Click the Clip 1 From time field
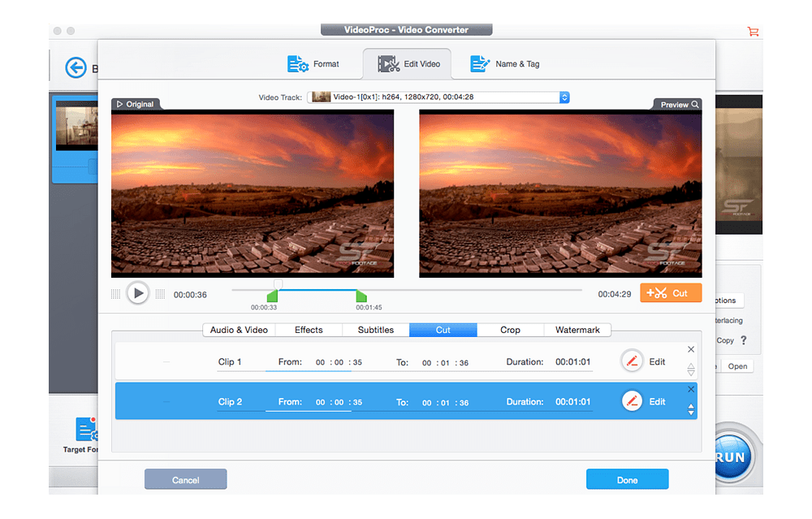812x519 pixels. pos(339,362)
